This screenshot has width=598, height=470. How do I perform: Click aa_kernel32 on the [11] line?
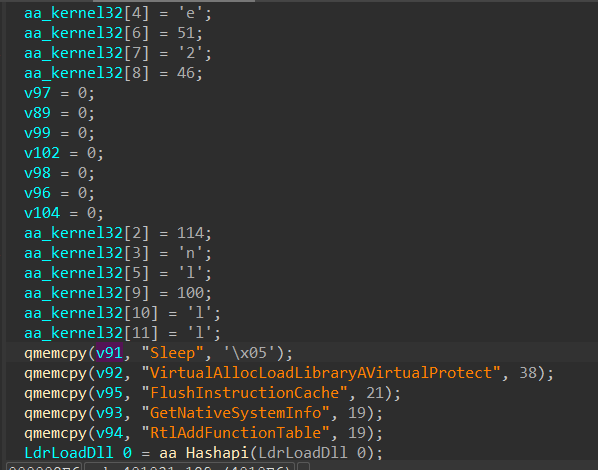point(74,333)
